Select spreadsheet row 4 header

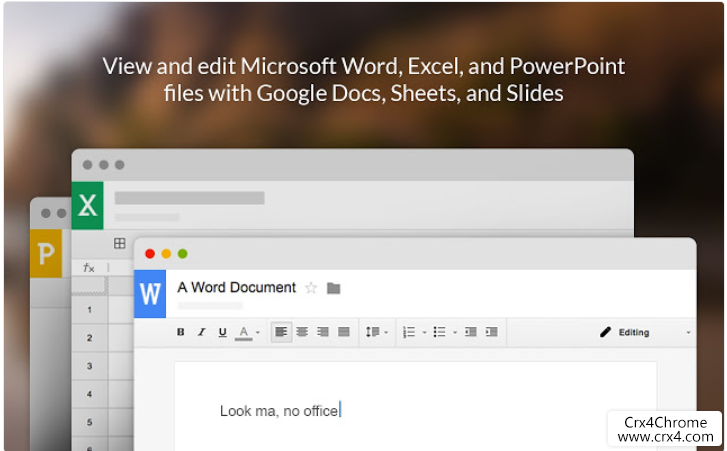tap(89, 394)
